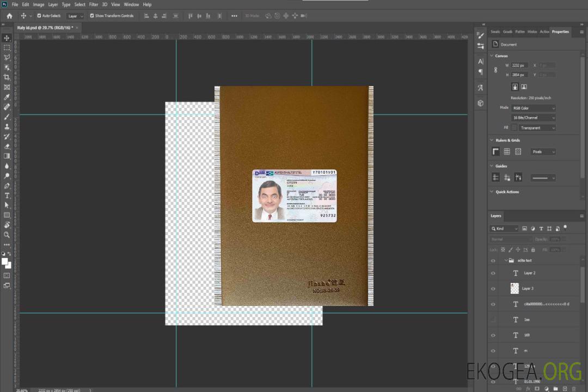
Task: Open the Fill Transparent dropdown
Action: (537, 128)
